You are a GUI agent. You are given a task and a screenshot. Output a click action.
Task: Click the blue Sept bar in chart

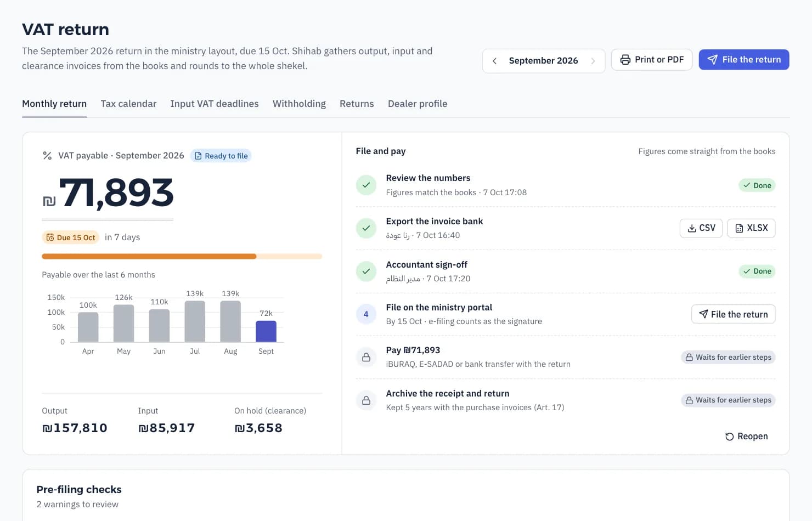266,331
